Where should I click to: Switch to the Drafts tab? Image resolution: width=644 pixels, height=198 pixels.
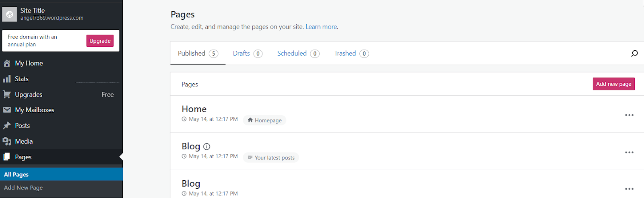point(248,53)
